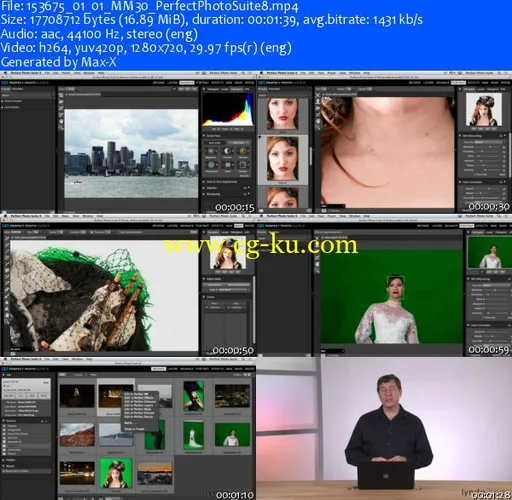Select woman with hat green-screen thumbnail in Browse
This screenshot has width=512, height=500.
pyautogui.click(x=116, y=473)
